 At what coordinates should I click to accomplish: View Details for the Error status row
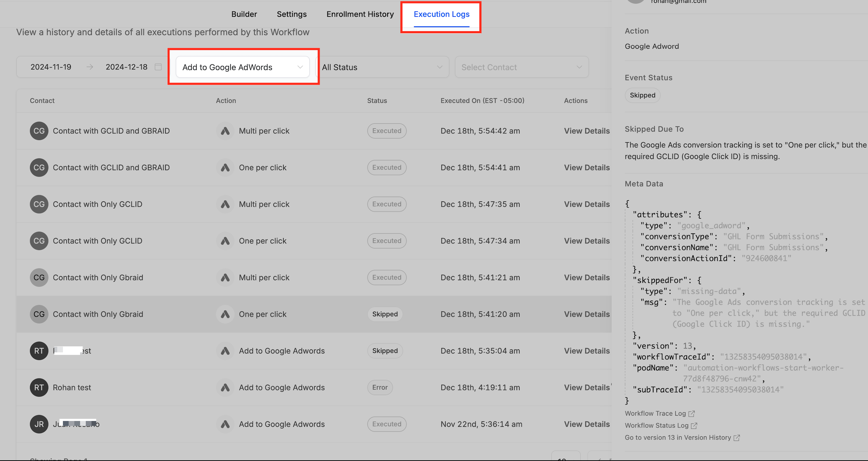[587, 387]
